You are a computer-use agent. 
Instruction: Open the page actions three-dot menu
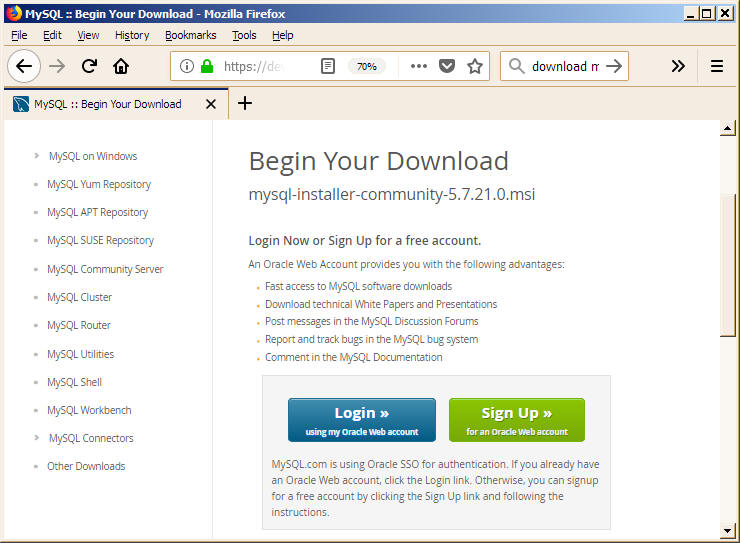click(x=419, y=66)
